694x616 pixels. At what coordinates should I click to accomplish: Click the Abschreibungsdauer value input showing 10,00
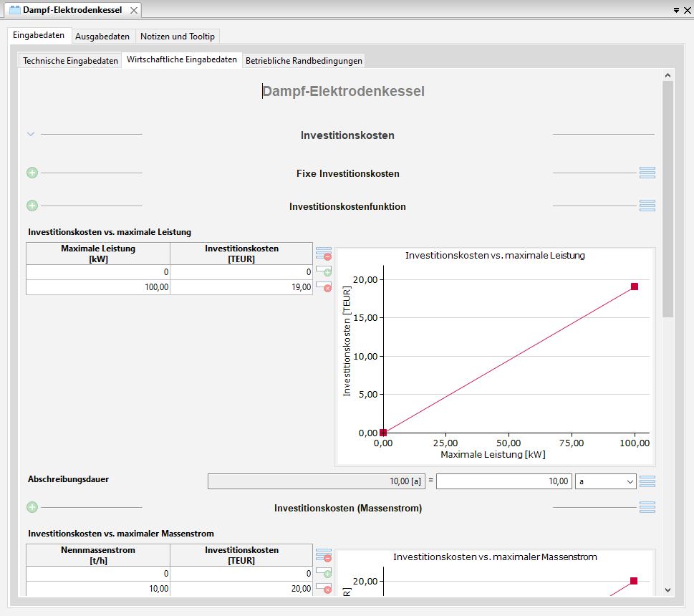coord(504,481)
